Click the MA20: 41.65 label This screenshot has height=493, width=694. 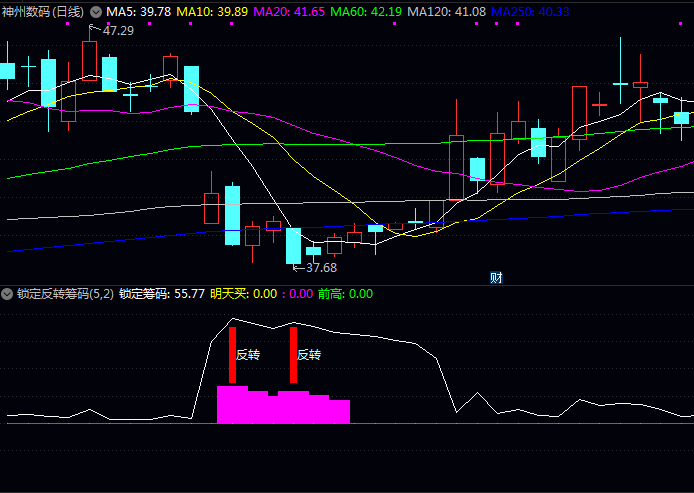click(x=289, y=12)
